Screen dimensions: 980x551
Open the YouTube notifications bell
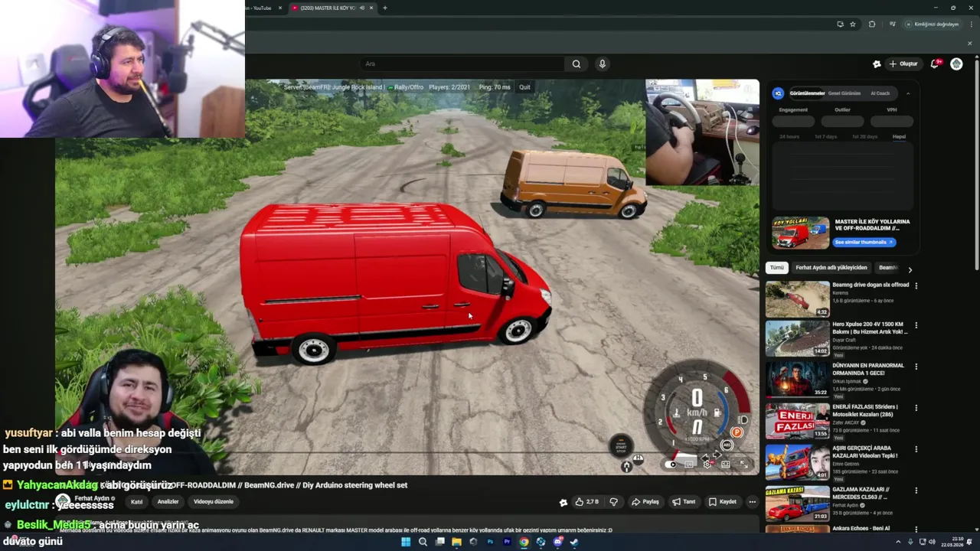click(x=935, y=64)
